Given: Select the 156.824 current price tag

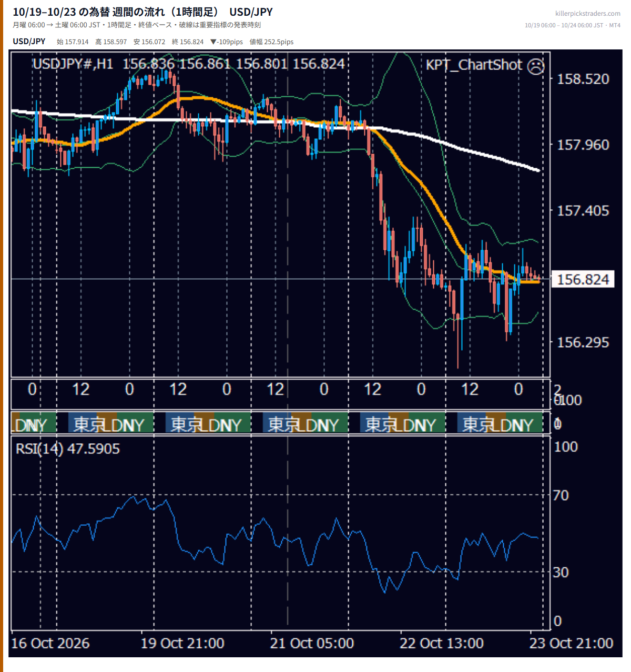Looking at the screenshot, I should [x=583, y=279].
